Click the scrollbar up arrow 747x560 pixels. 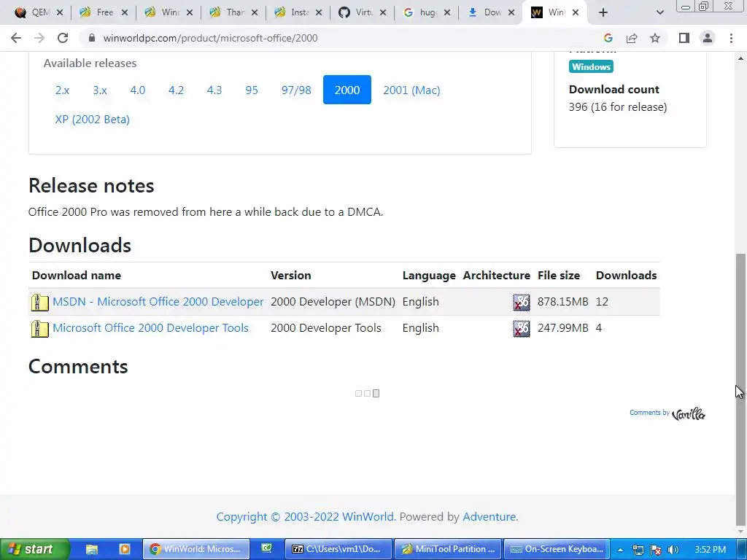[741, 58]
